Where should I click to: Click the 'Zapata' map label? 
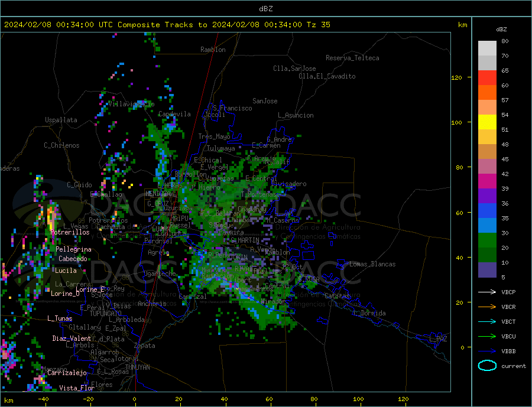point(144,346)
